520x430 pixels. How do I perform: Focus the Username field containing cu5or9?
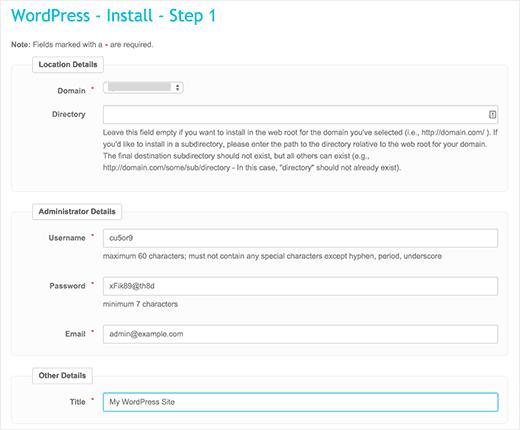(x=300, y=238)
